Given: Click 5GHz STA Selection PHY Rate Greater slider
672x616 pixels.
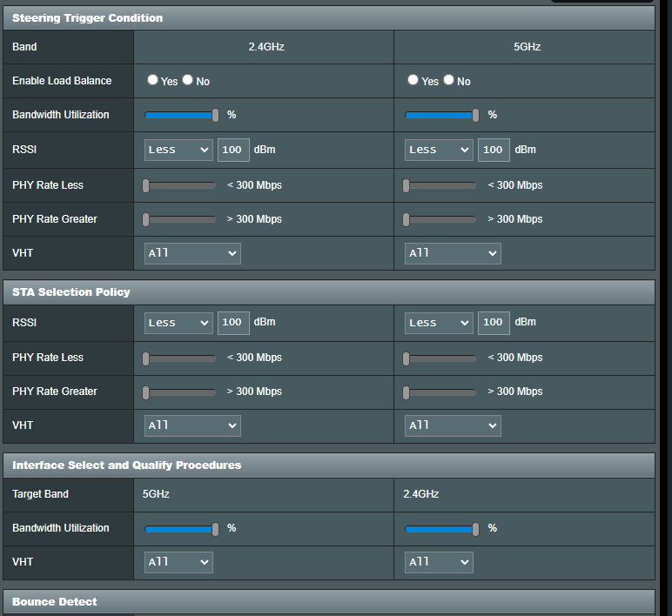Looking at the screenshot, I should point(440,392).
